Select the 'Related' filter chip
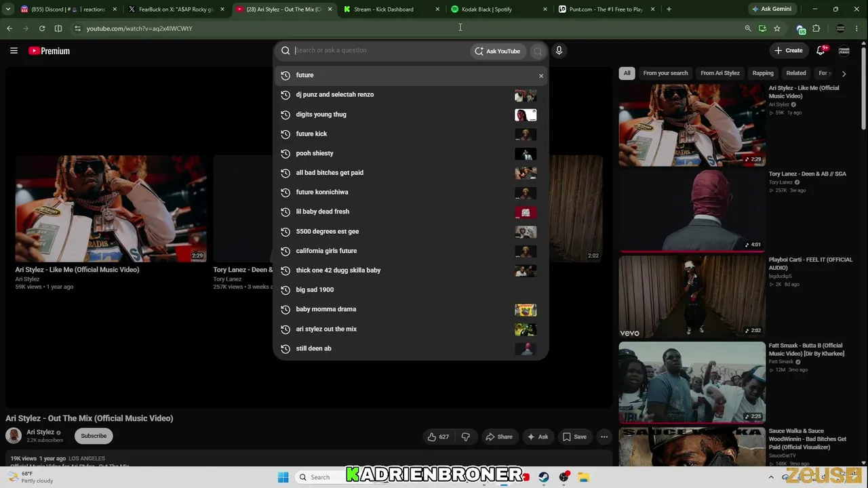This screenshot has height=488, width=868. coord(796,73)
